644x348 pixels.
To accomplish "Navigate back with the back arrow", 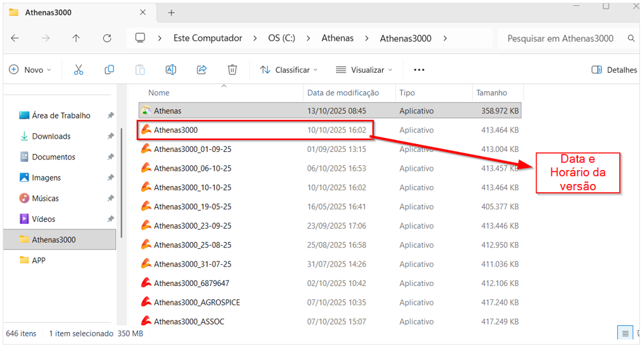I will click(15, 38).
